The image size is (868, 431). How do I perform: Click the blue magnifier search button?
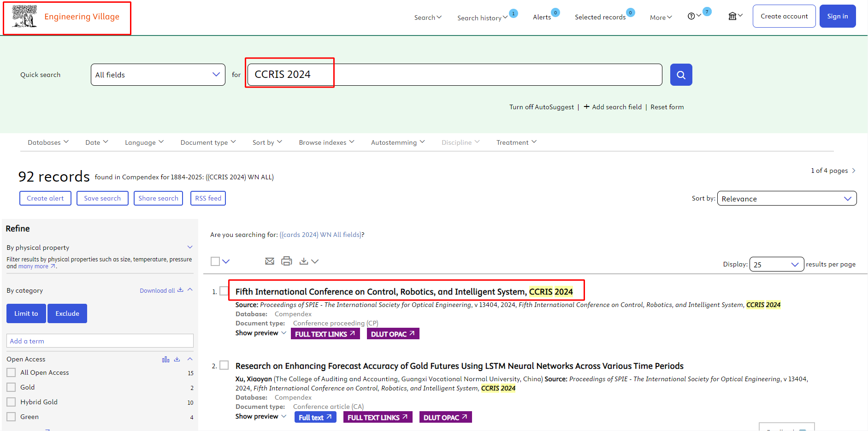(681, 75)
